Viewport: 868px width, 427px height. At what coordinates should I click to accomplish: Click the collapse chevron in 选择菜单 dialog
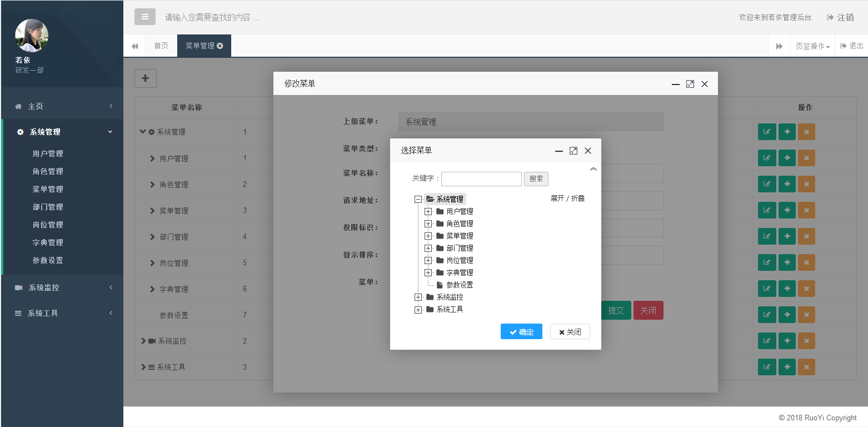pyautogui.click(x=593, y=169)
